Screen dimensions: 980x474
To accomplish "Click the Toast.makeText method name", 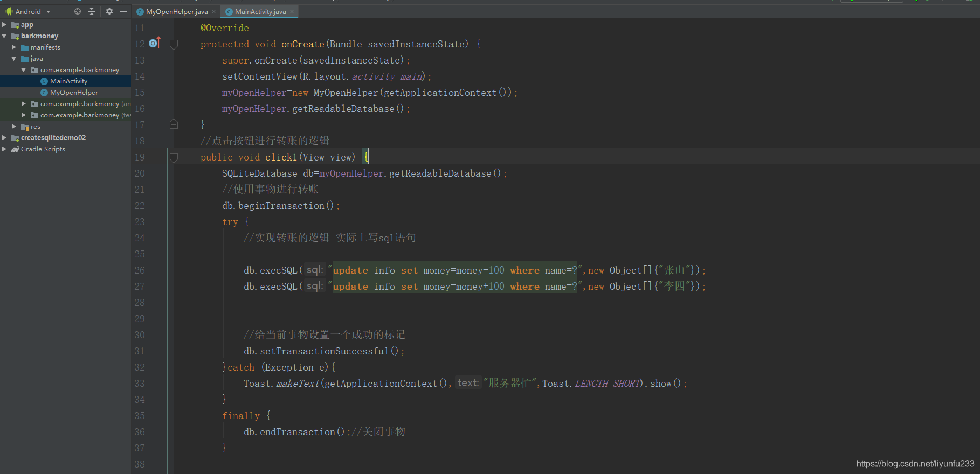I will pos(298,384).
